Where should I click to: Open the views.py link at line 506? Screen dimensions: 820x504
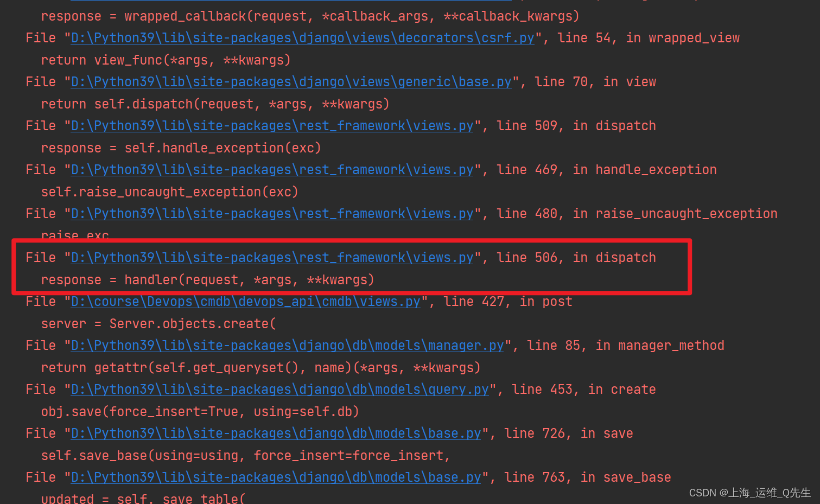click(272, 258)
